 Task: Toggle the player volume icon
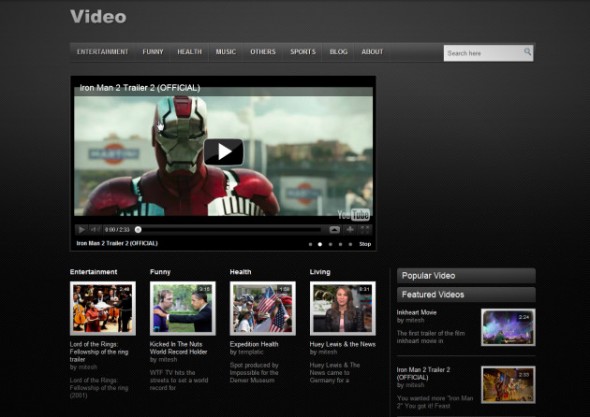[x=95, y=229]
